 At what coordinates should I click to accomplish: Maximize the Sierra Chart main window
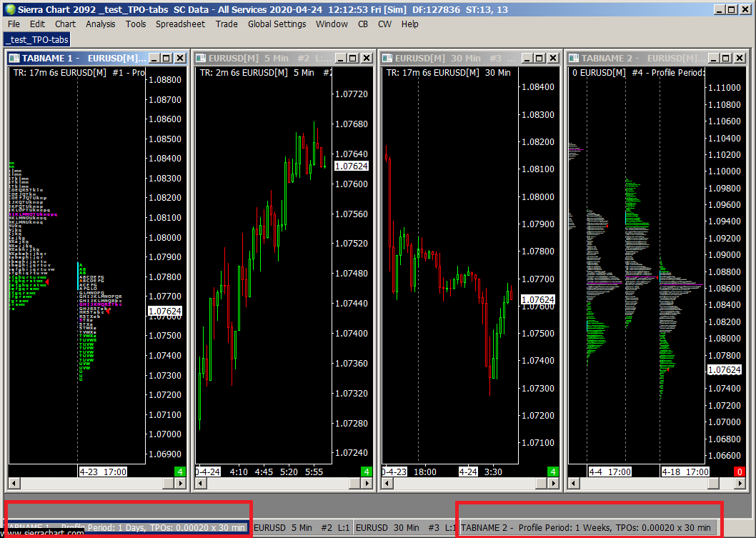click(732, 9)
